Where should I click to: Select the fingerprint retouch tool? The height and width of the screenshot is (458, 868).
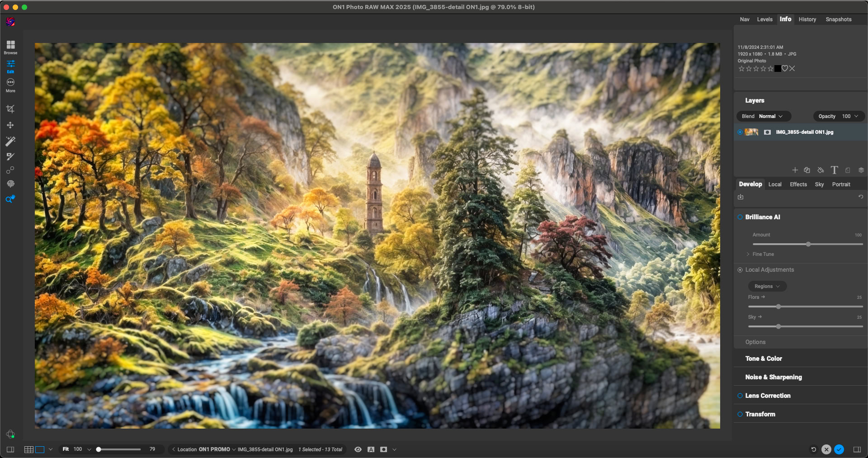point(10,184)
